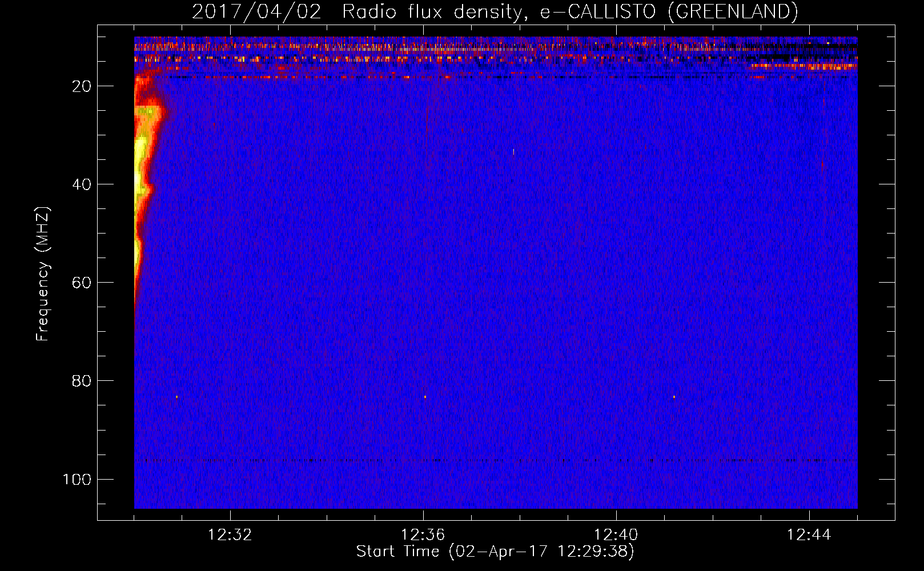Click the orange dot near 12:36 at 83 MHz
Screen dimensions: 924x571
[x=425, y=396]
